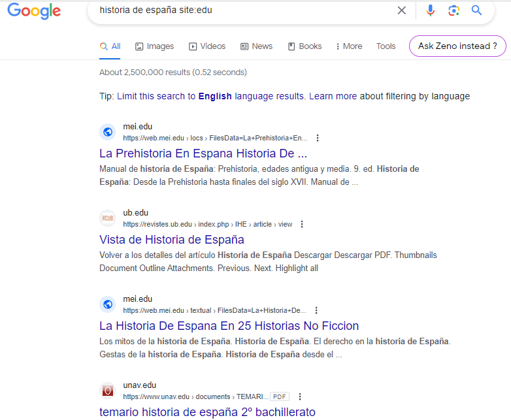Switch to the News tab
This screenshot has width=511, height=420.
coord(256,46)
